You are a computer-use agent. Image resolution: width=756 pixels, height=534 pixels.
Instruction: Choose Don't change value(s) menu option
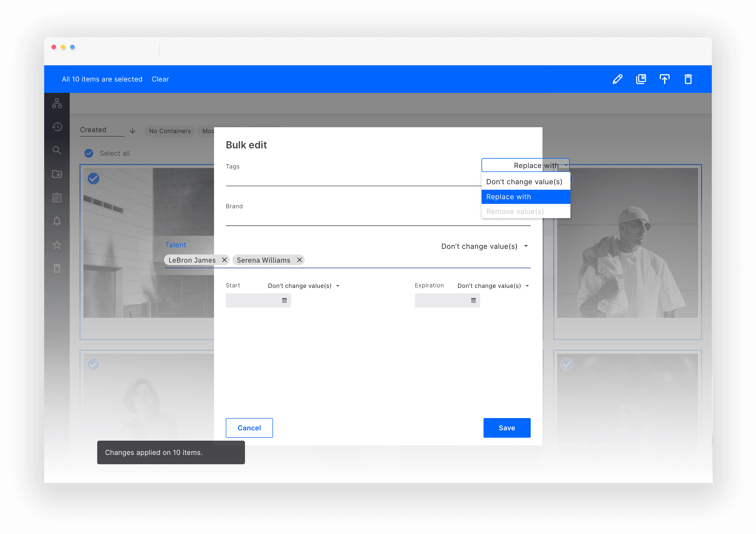(524, 182)
